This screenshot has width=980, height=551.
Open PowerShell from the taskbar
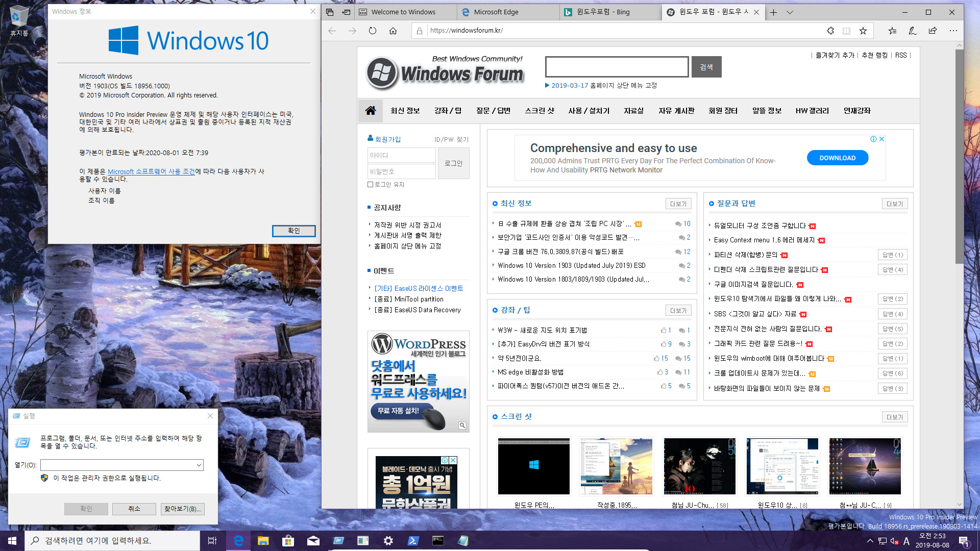(413, 541)
